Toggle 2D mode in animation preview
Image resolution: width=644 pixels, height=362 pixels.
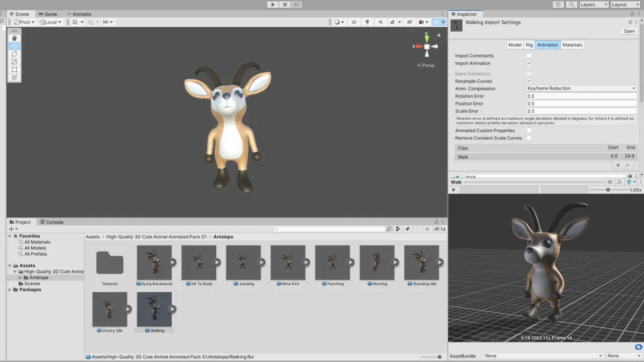[610, 182]
